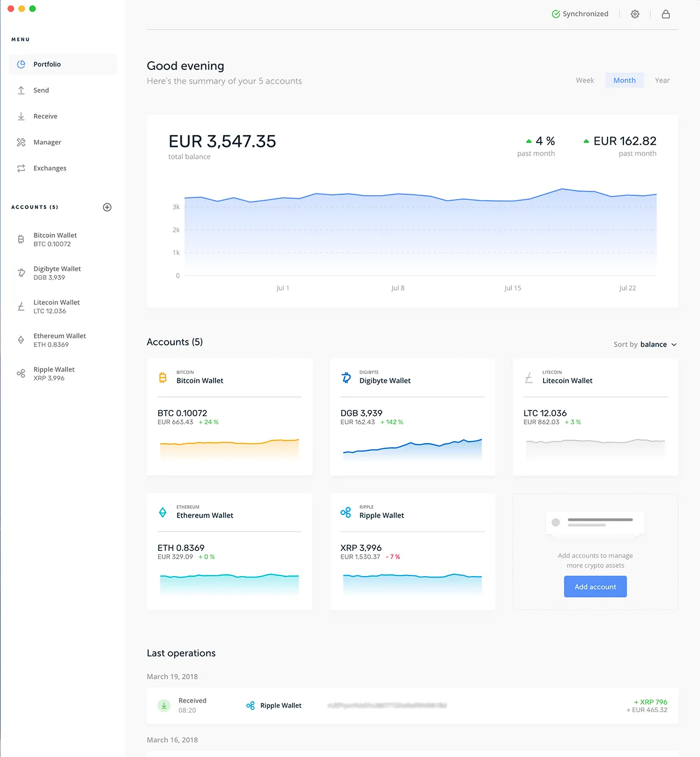Click ETH 0.8369 on Ethereum card

[x=181, y=548]
